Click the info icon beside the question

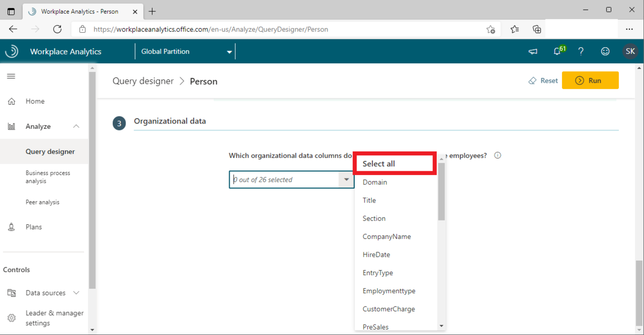pos(497,156)
